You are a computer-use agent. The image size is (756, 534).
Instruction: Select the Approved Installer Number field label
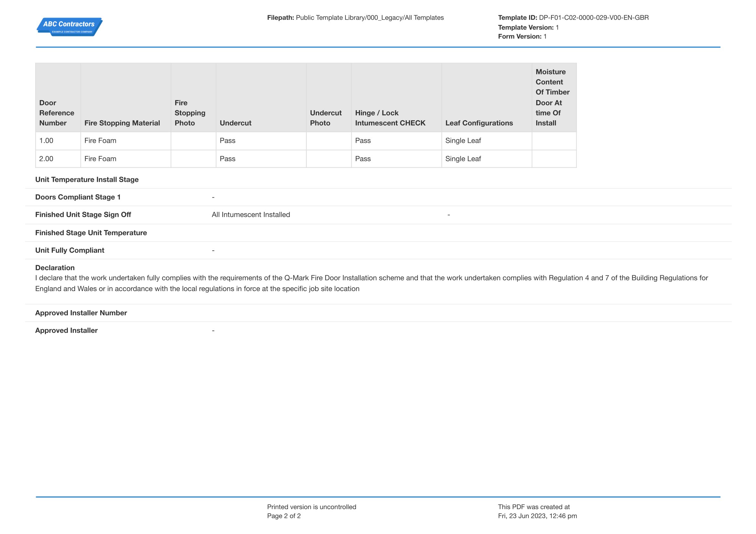click(81, 313)
